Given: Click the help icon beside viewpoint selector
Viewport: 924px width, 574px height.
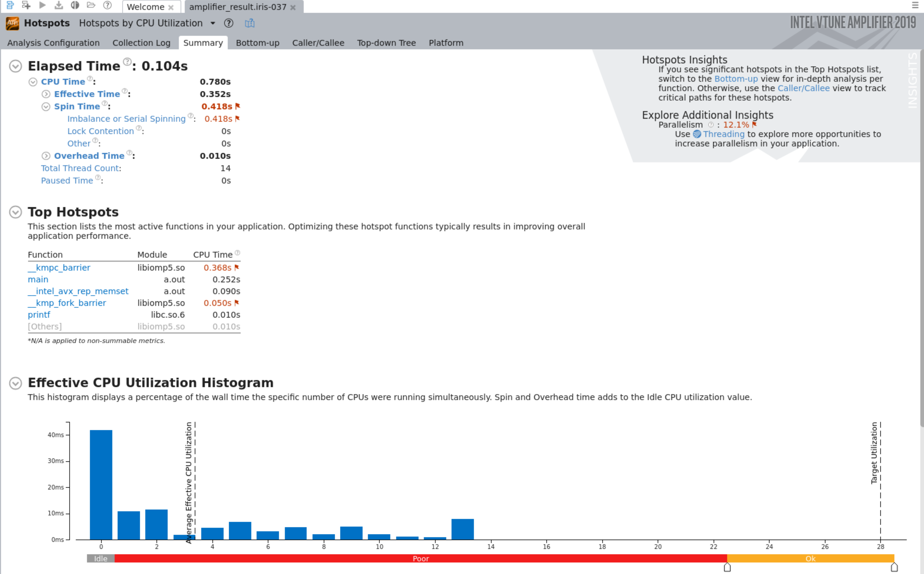Looking at the screenshot, I should tap(228, 23).
